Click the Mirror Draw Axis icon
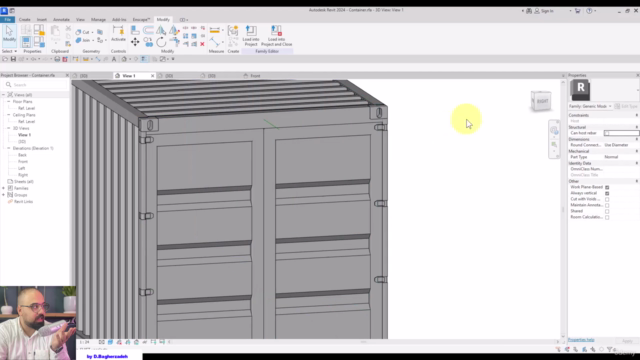Screen dimensions: 640x360 pyautogui.click(x=174, y=30)
